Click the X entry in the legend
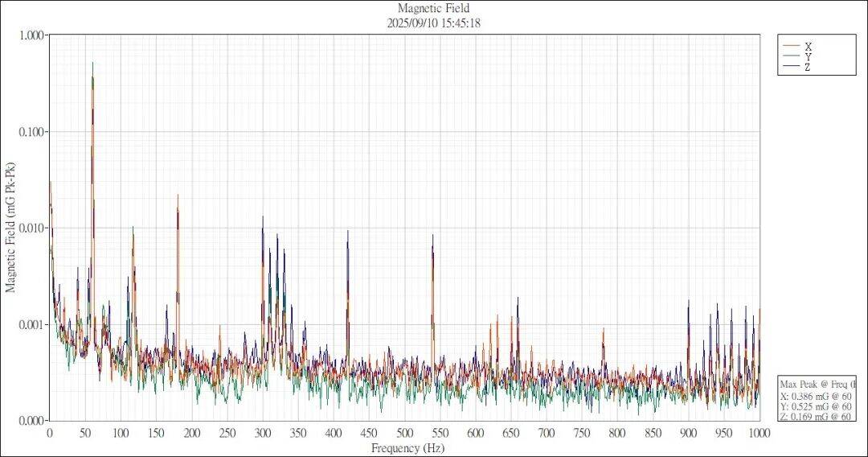868x457 pixels. tap(808, 47)
